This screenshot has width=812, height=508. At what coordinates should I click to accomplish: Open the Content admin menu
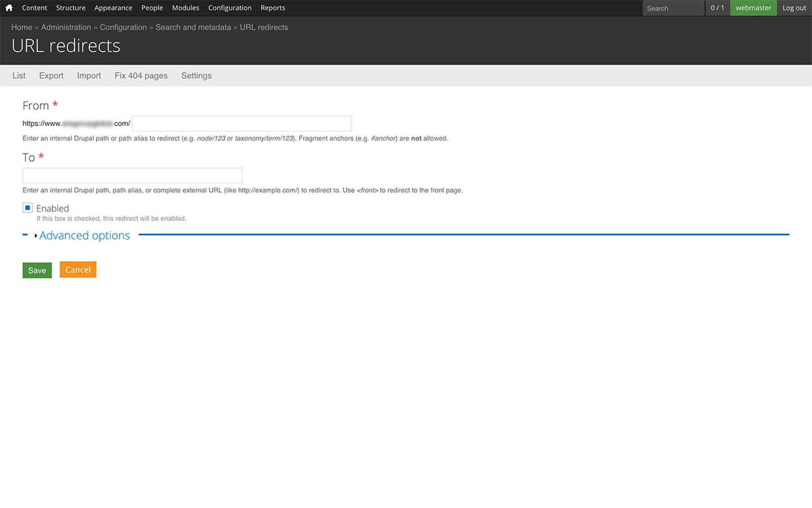coord(35,8)
